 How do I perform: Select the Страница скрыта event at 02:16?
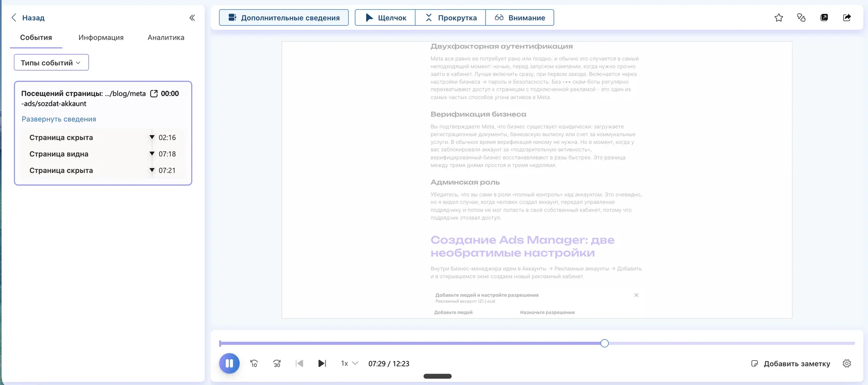tap(102, 137)
